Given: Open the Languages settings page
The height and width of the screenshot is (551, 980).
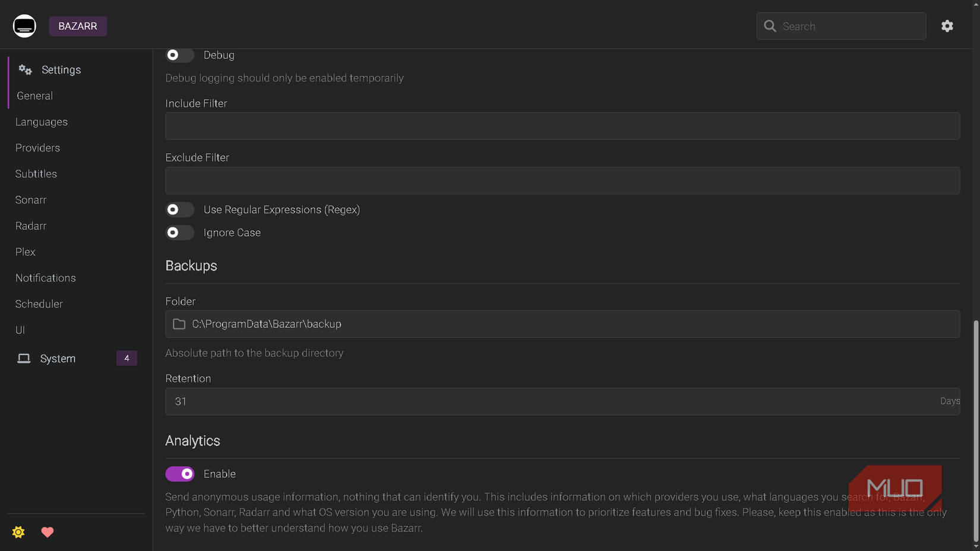Looking at the screenshot, I should (x=42, y=122).
